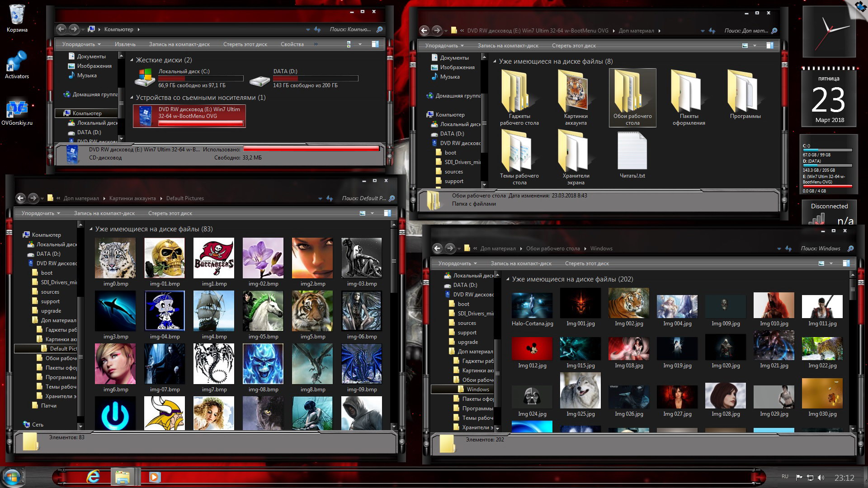Screen dimensions: 868x488
Task: Launch Internet Explorer from the taskbar
Action: (93, 477)
